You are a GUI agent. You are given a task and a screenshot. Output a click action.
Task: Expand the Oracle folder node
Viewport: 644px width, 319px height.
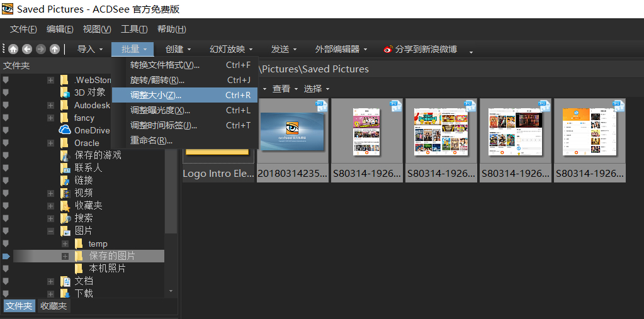50,143
